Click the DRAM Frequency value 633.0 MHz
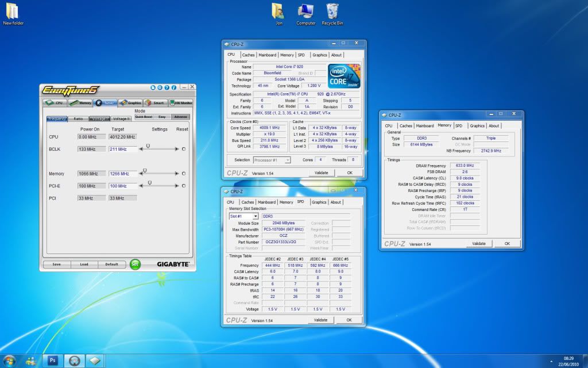The width and height of the screenshot is (588, 368). pyautogui.click(x=465, y=166)
